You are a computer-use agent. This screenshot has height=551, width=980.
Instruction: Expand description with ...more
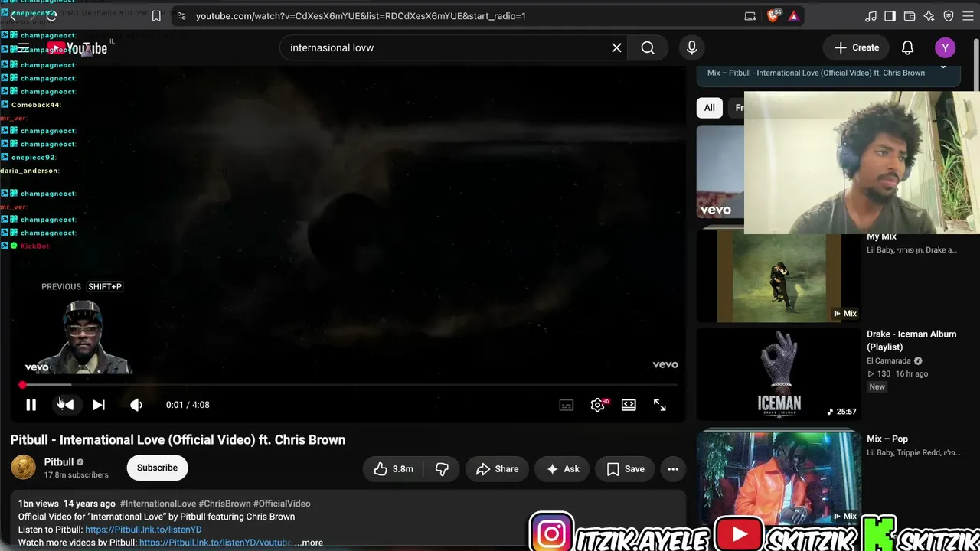pos(309,543)
